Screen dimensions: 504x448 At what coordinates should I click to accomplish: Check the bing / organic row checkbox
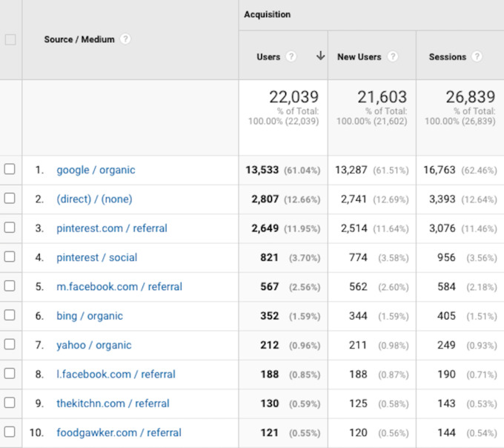coord(10,315)
